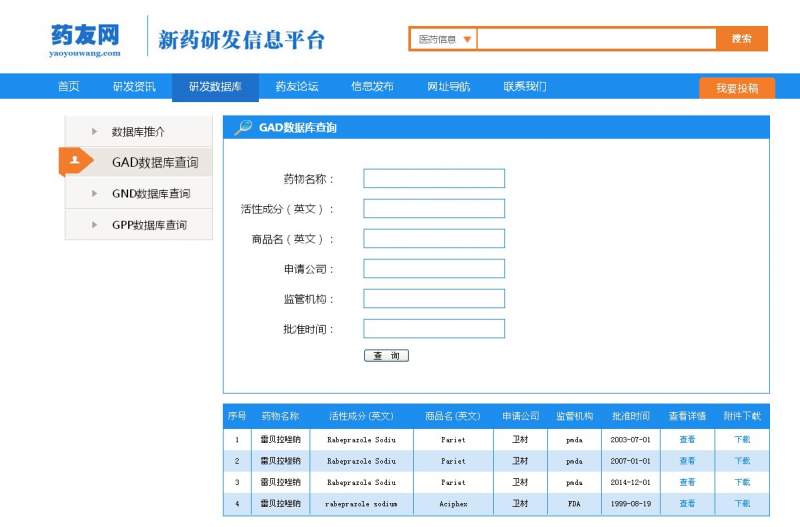Open 药友论坛 navigation item
The image size is (800, 527).
tap(297, 87)
